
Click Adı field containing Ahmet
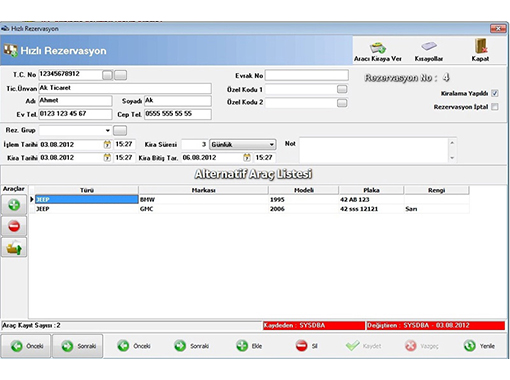point(75,101)
